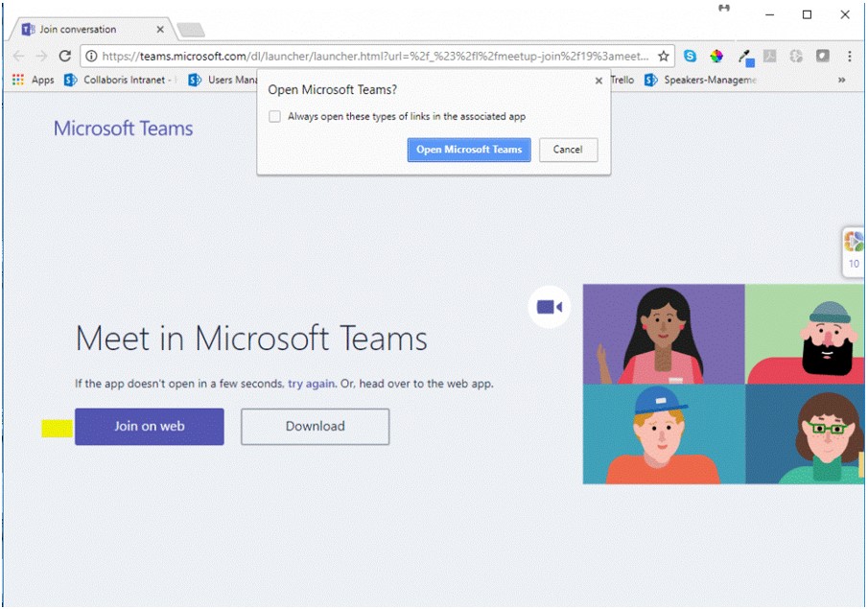
Task: Bookmark this page with the star icon
Action: pos(664,57)
